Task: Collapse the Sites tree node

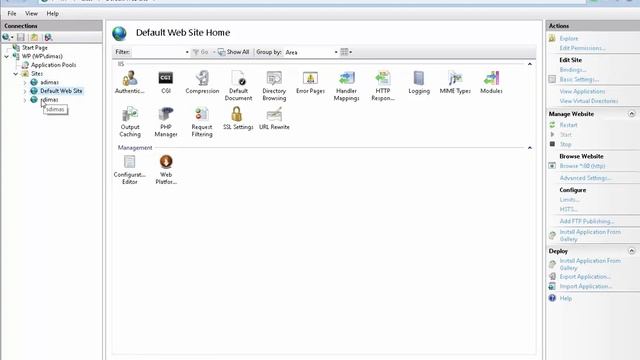Action: pos(16,74)
